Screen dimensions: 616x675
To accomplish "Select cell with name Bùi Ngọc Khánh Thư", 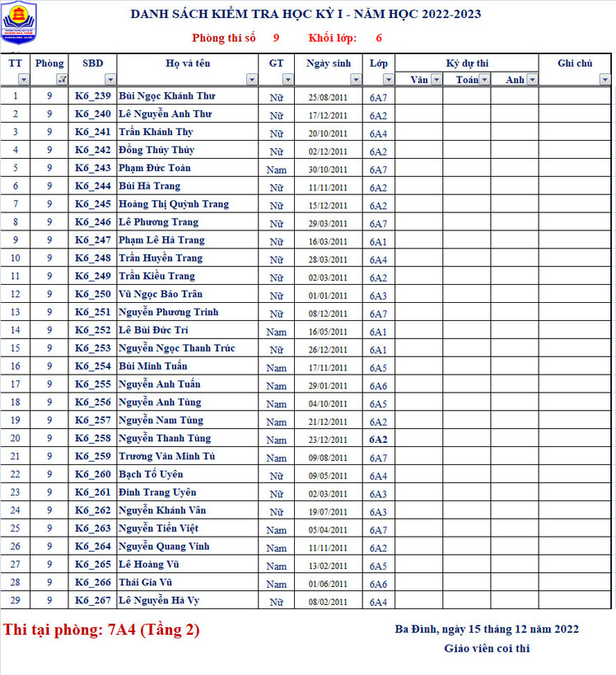I will [x=188, y=95].
